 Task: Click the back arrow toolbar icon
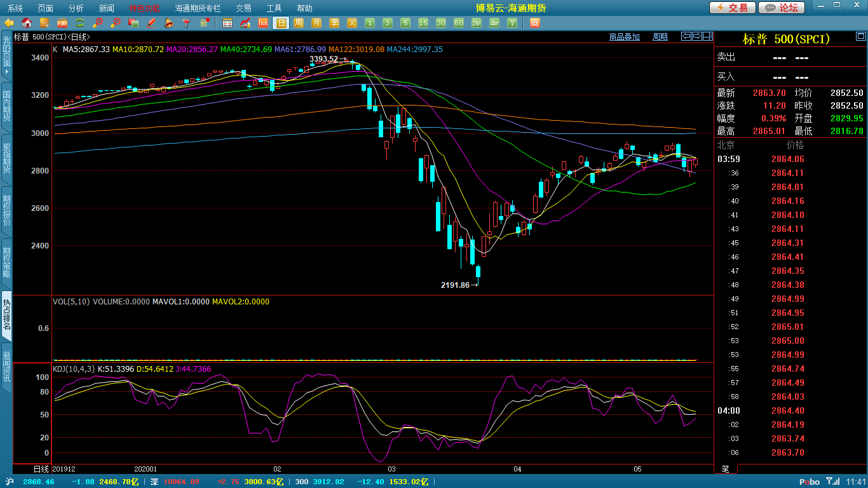pos(9,23)
